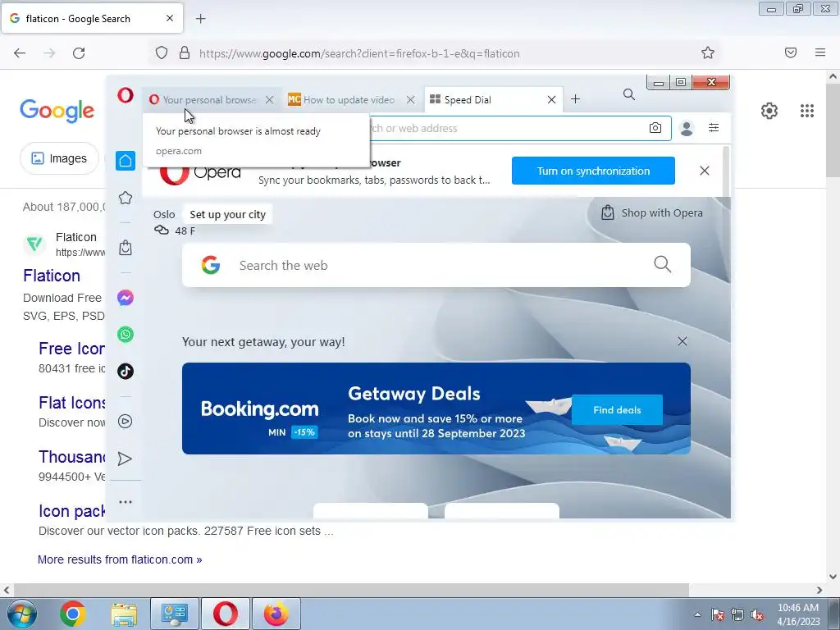Open the Opera account profile icon
Viewport: 840px width, 630px height.
point(687,128)
